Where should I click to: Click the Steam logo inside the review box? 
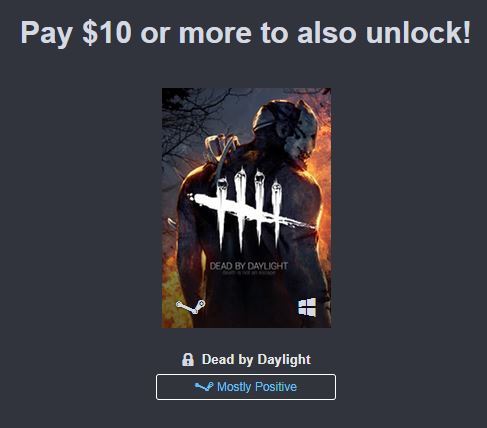coord(204,387)
